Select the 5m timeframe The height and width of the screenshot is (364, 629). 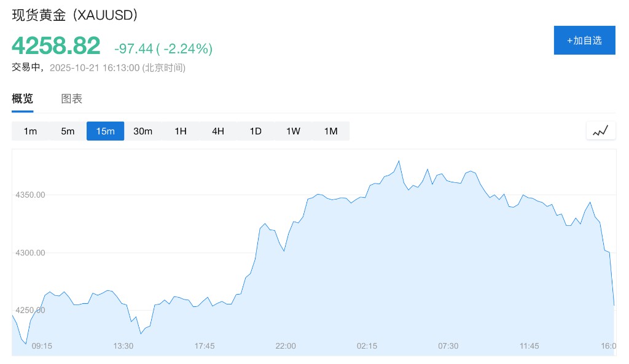(x=68, y=131)
